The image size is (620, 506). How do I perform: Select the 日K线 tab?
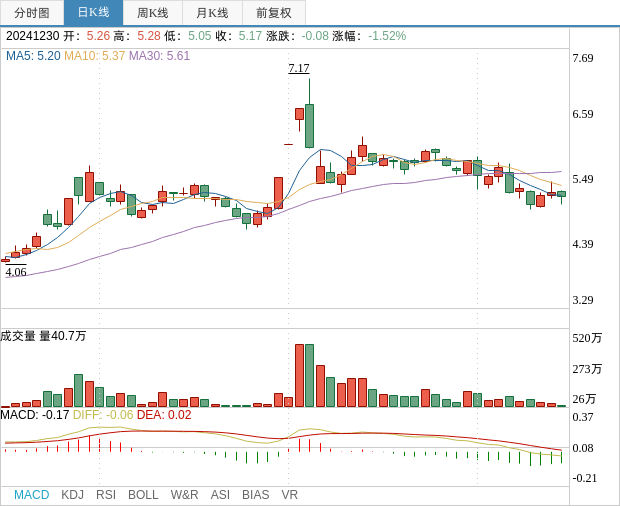(x=93, y=13)
